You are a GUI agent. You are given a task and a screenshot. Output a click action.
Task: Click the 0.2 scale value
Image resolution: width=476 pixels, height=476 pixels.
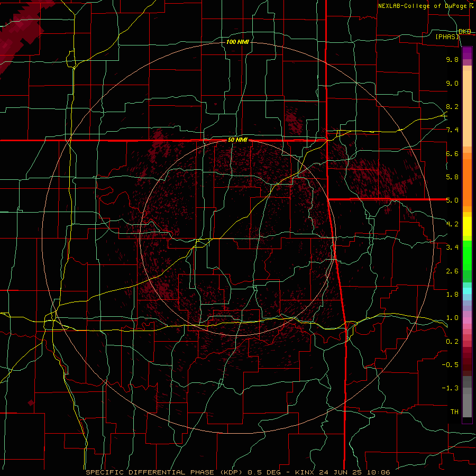(x=452, y=342)
